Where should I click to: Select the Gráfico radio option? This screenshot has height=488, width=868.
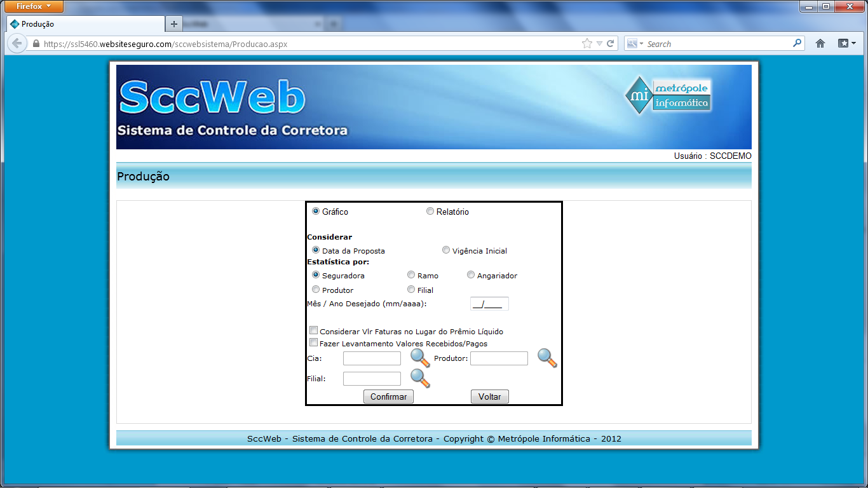[316, 211]
